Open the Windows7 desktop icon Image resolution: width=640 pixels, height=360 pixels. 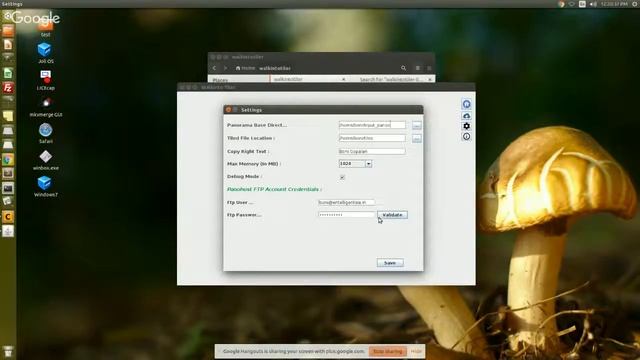pos(45,187)
